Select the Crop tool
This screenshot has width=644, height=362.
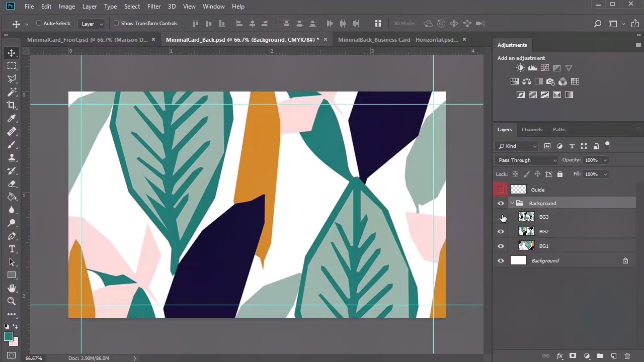click(x=12, y=105)
